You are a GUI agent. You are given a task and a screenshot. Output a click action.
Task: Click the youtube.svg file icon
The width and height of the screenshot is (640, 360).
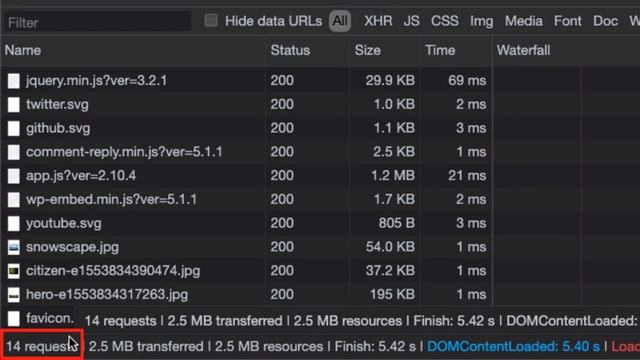click(x=13, y=223)
